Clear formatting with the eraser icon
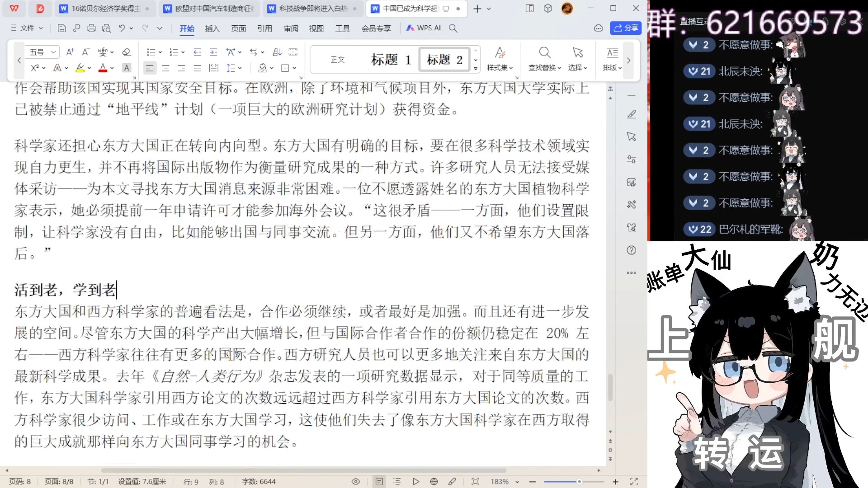This screenshot has width=868, height=488. coord(127,52)
